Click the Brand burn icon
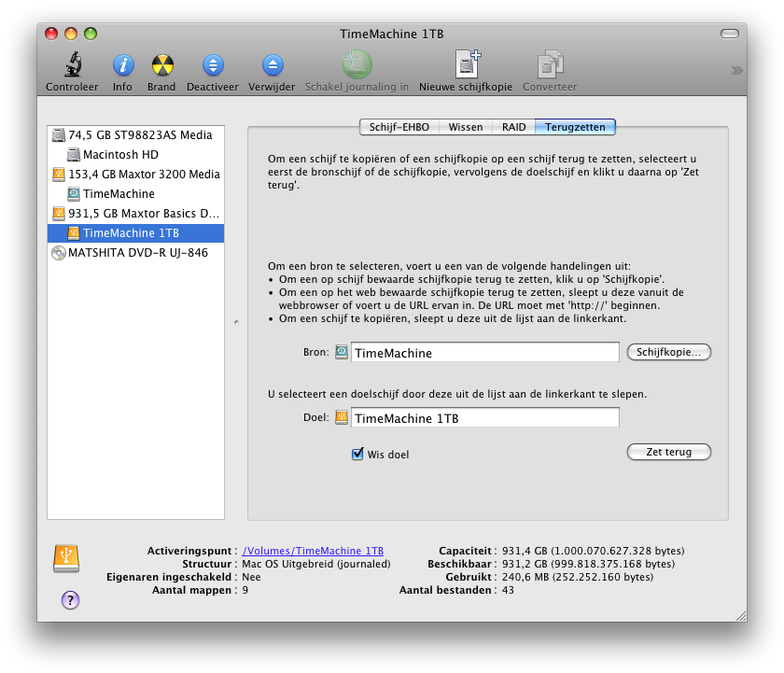 161,64
